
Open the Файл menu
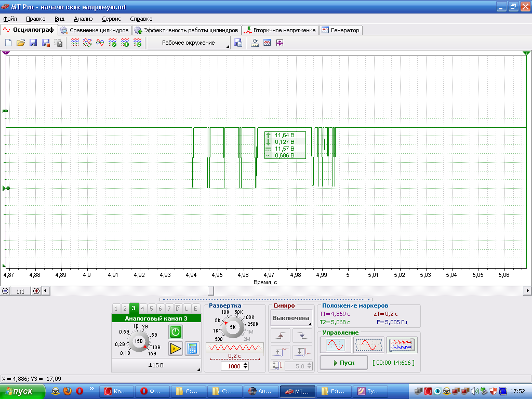(10, 19)
